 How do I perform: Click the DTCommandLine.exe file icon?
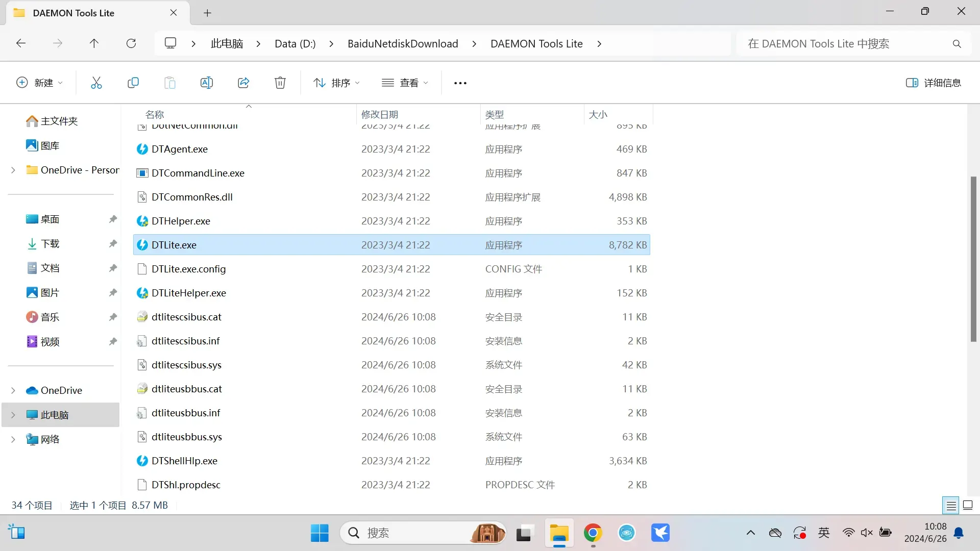pos(142,173)
